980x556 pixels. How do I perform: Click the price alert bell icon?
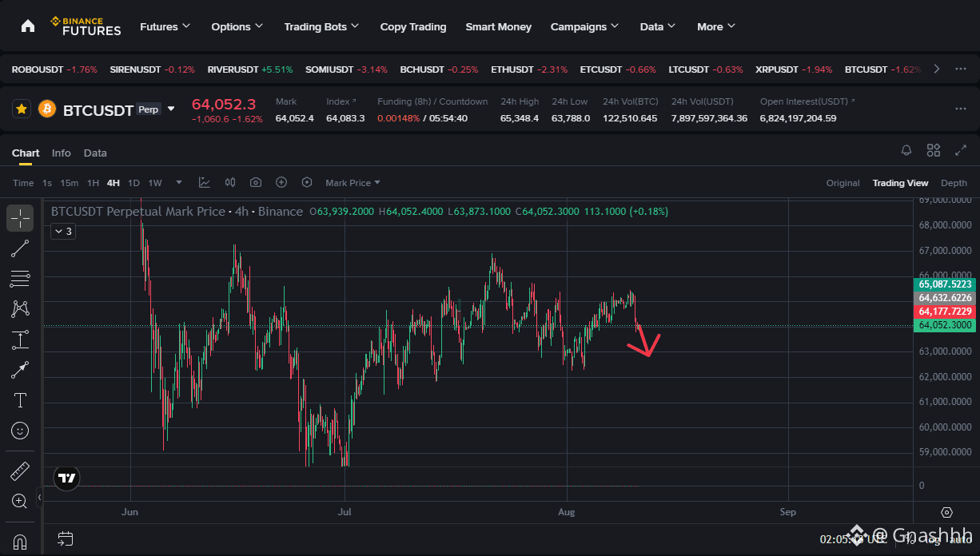(x=906, y=150)
